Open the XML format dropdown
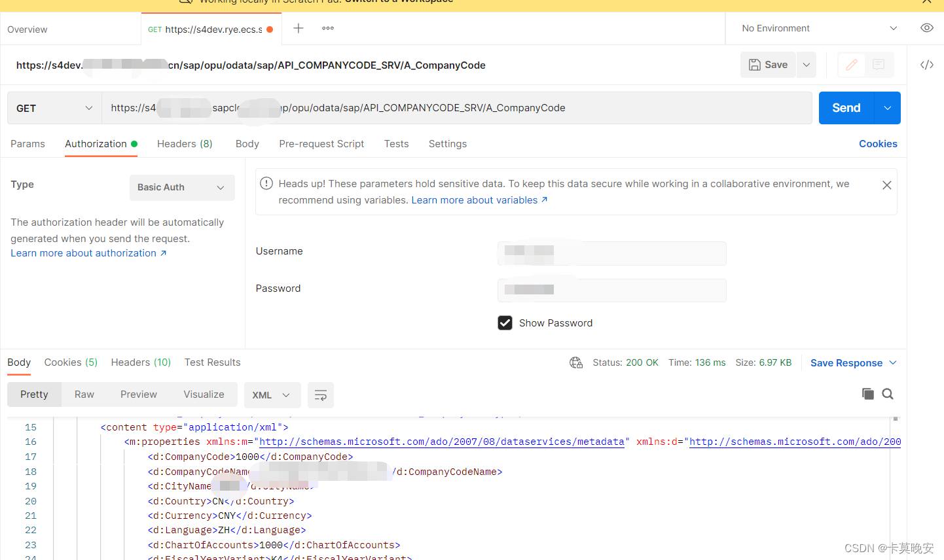 coord(272,395)
